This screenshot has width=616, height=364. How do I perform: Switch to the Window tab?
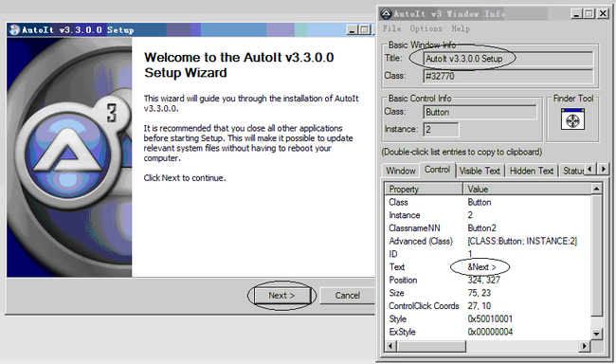(400, 171)
